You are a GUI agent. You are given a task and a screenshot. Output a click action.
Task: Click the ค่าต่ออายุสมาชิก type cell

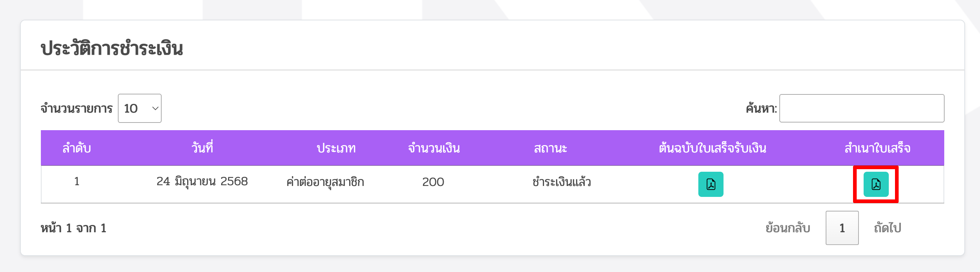point(325,182)
